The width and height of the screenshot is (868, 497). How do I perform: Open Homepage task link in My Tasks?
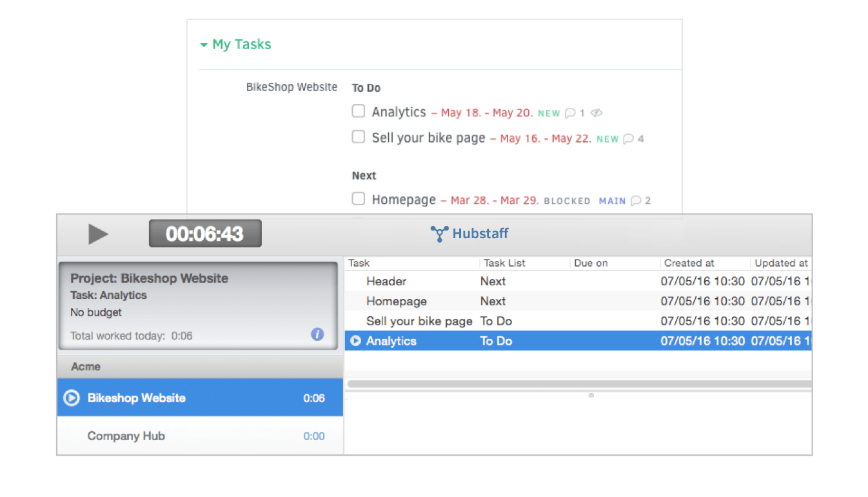pos(404,200)
